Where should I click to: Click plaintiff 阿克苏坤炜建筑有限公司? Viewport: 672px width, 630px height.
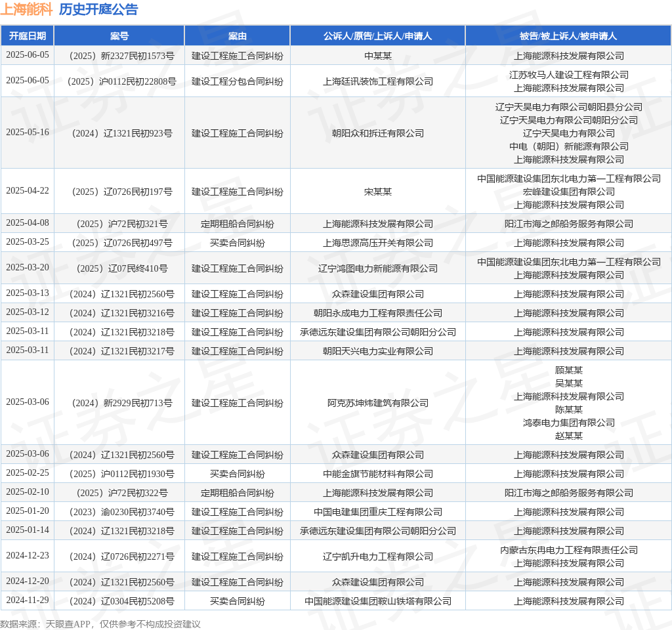[377, 402]
